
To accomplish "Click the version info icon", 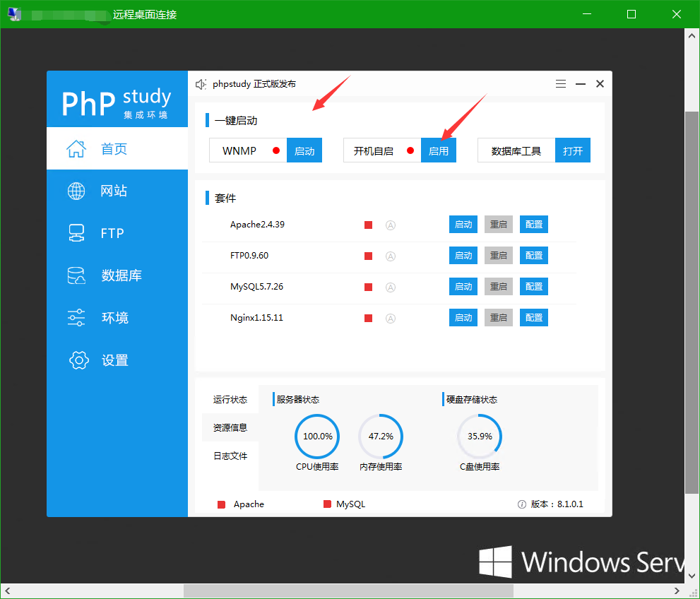I will (x=522, y=504).
